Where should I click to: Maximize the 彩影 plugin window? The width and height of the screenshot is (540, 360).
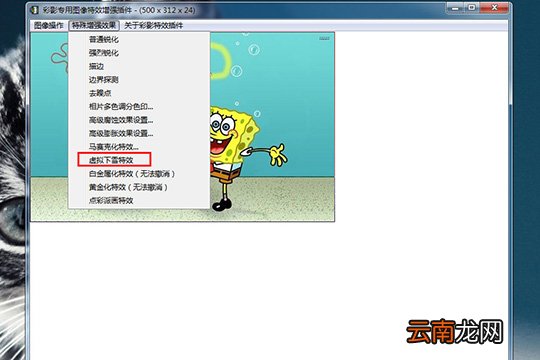click(472, 8)
